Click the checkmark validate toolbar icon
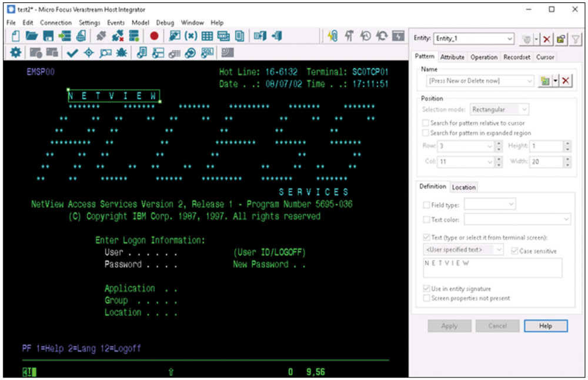588x380 pixels. click(72, 53)
